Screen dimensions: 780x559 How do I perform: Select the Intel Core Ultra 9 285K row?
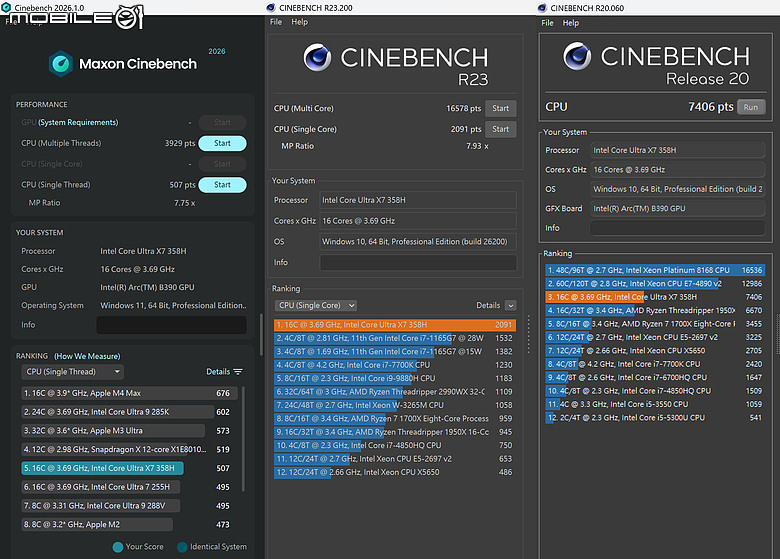[x=129, y=412]
